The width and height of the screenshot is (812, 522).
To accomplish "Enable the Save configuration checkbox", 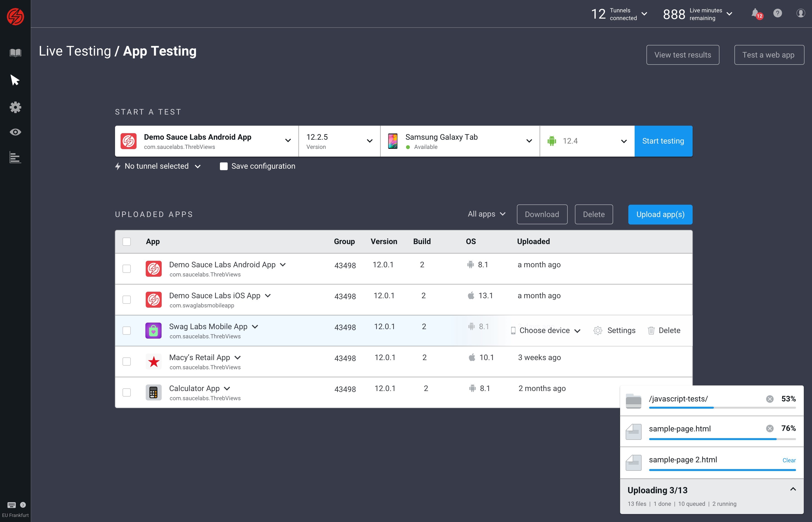I will pyautogui.click(x=224, y=166).
